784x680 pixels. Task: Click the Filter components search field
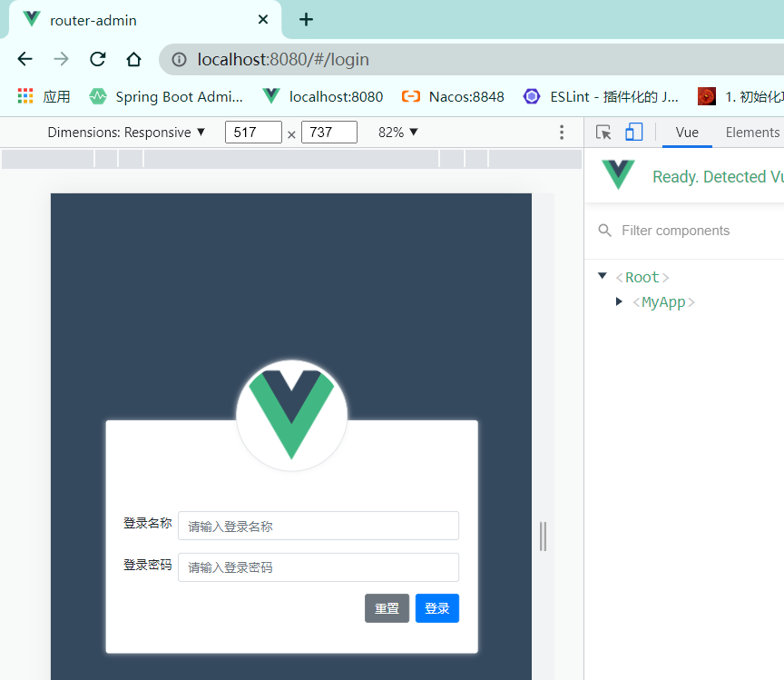(x=675, y=231)
